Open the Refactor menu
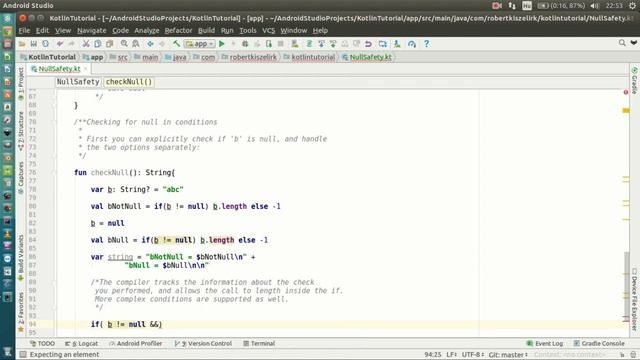640x360 pixels. pos(178,31)
